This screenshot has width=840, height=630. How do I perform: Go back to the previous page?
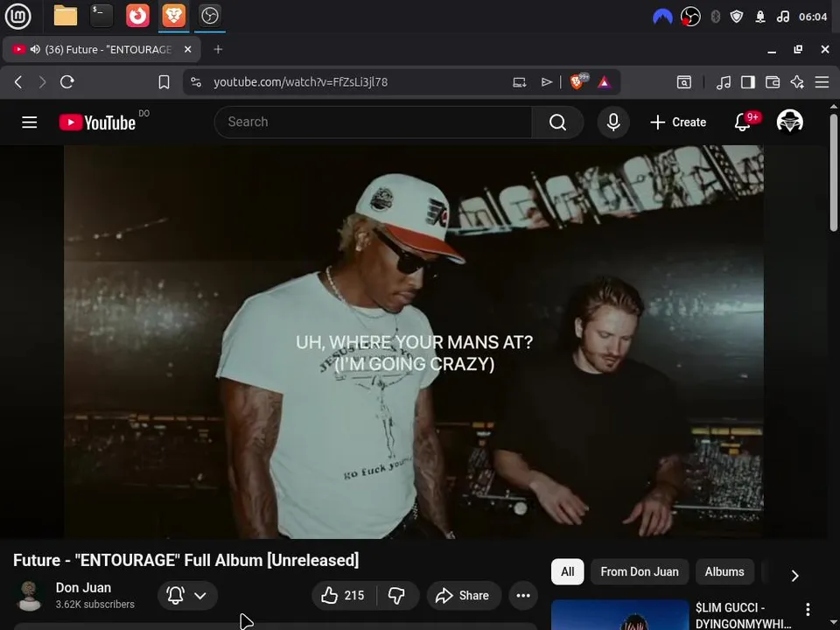coord(18,82)
